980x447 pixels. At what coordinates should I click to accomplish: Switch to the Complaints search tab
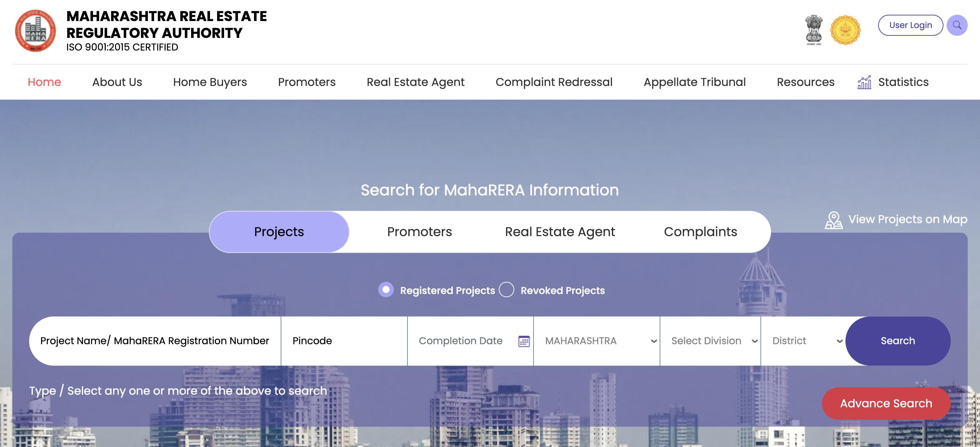point(700,232)
